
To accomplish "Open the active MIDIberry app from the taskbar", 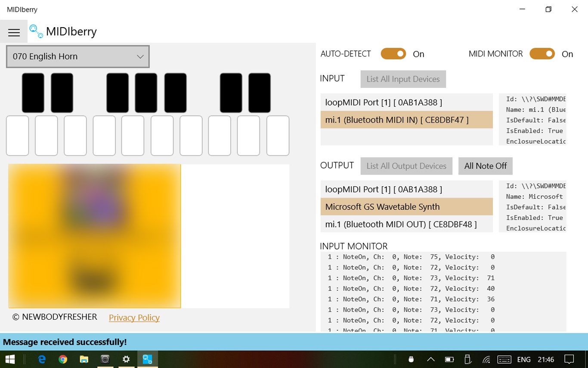I will click(x=147, y=359).
